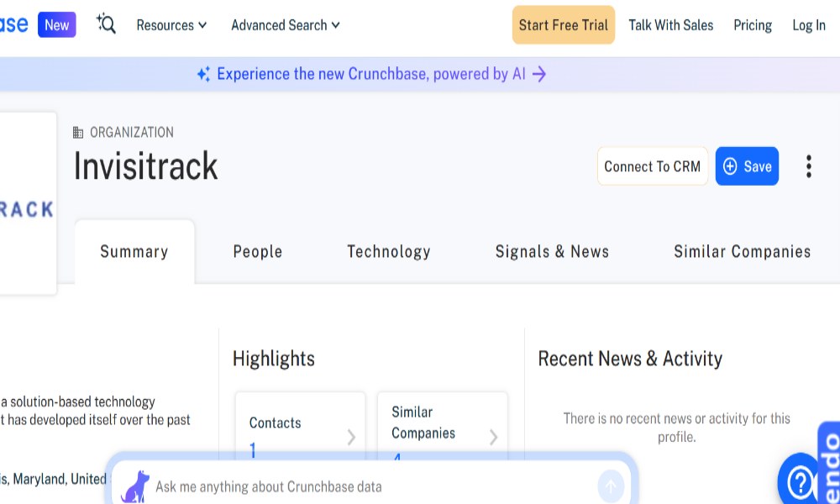Viewport: 840px width, 504px height.
Task: Click the Connect To CRM button
Action: click(652, 166)
